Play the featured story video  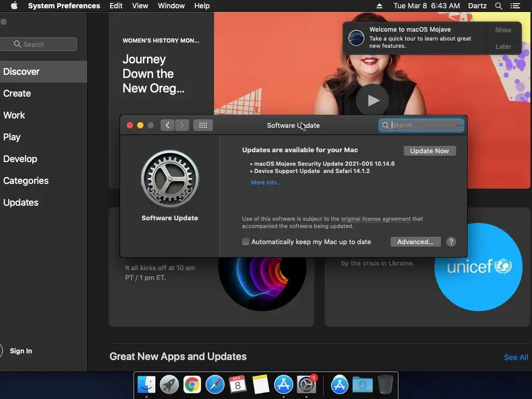[372, 100]
